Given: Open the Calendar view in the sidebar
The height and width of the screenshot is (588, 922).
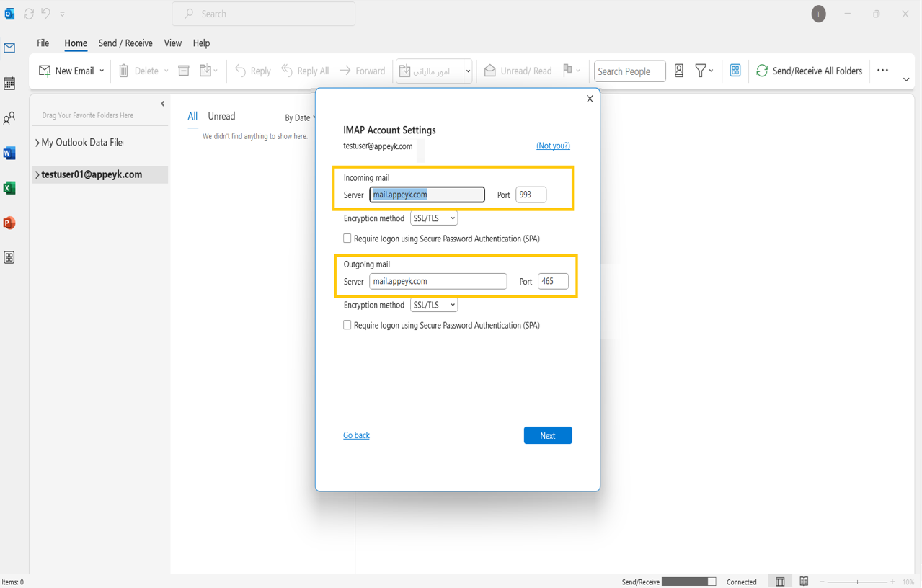Looking at the screenshot, I should 9,84.
